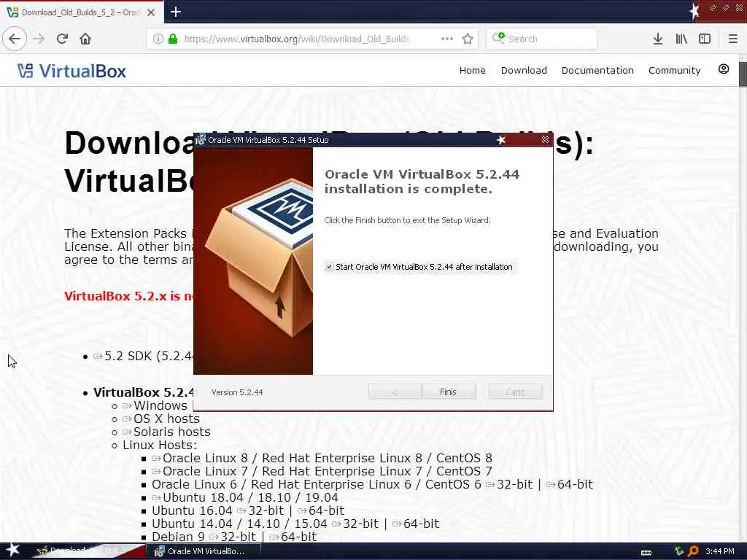Go back with the browser back arrow

click(x=15, y=39)
